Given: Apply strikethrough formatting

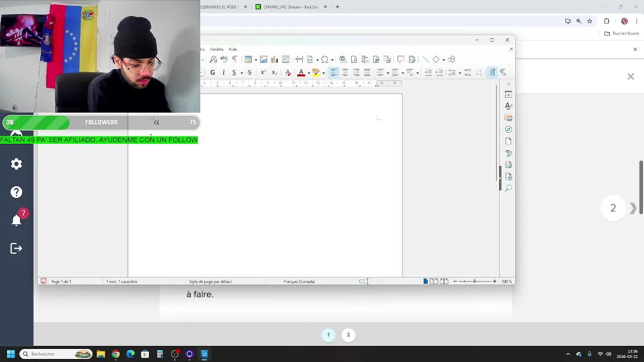Looking at the screenshot, I should point(250,72).
